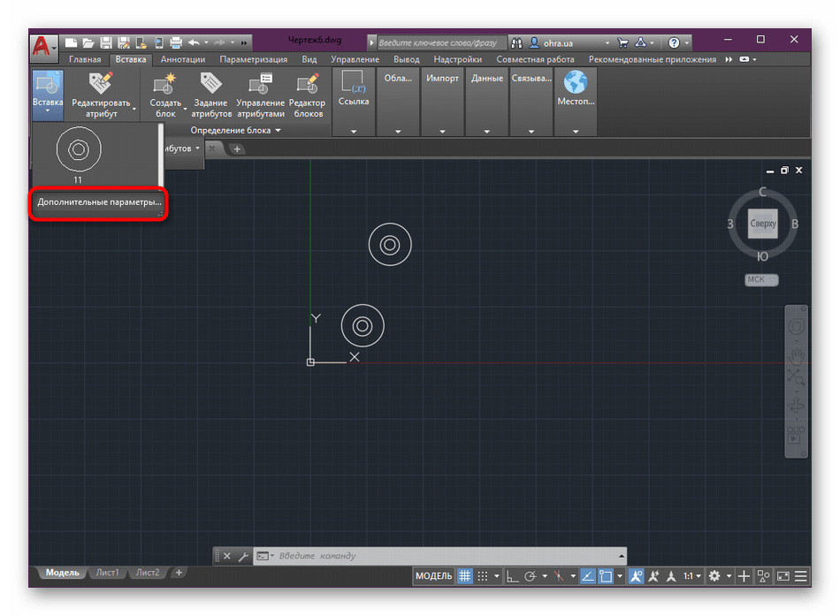Click the Создать блок icon

[165, 86]
